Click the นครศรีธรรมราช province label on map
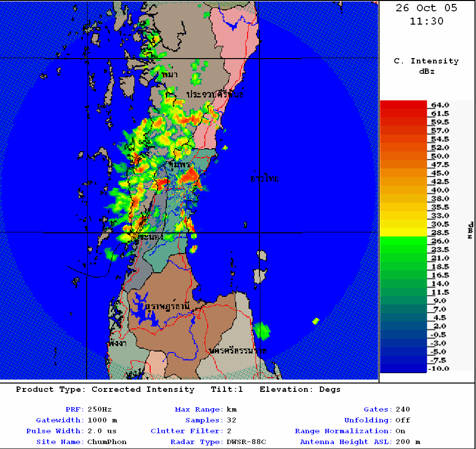The height and width of the screenshot is (449, 476). tap(237, 351)
